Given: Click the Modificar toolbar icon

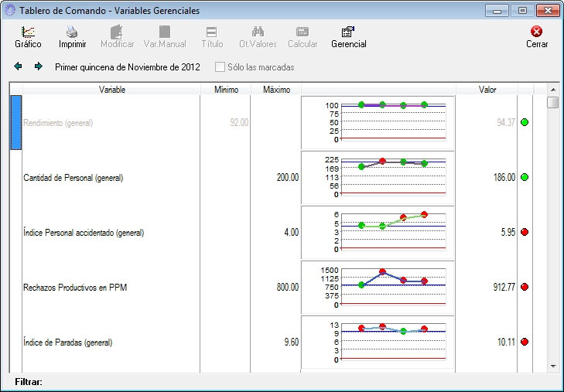Looking at the screenshot, I should click(x=117, y=32).
